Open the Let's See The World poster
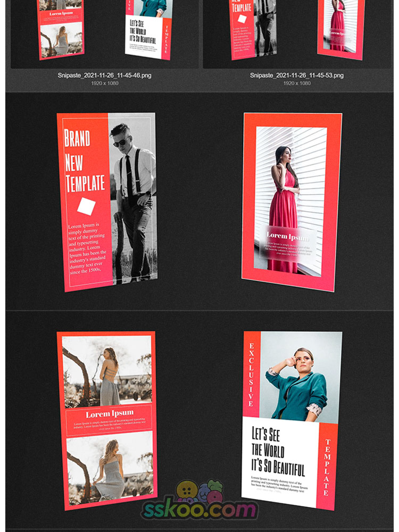The width and height of the screenshot is (399, 532). pyautogui.click(x=292, y=420)
